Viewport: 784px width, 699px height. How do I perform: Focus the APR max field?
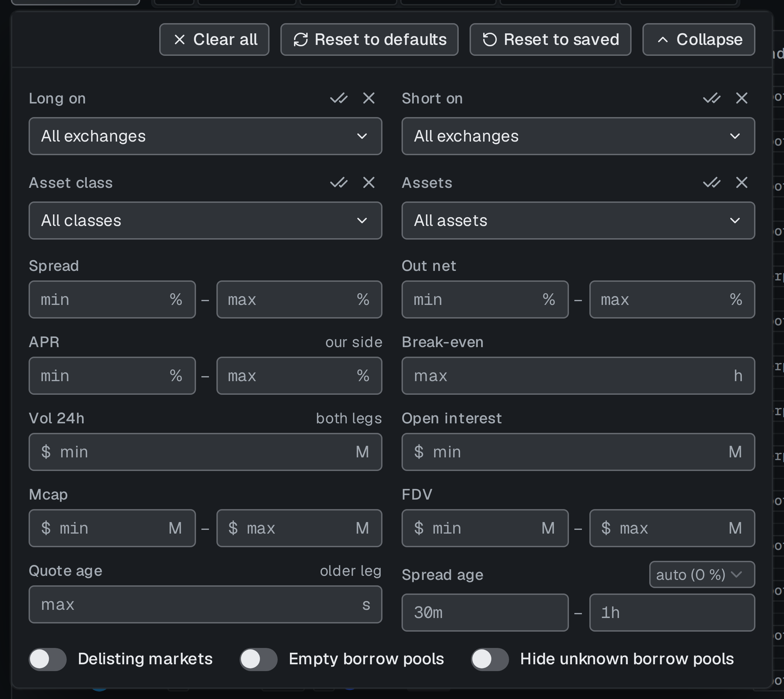[299, 376]
